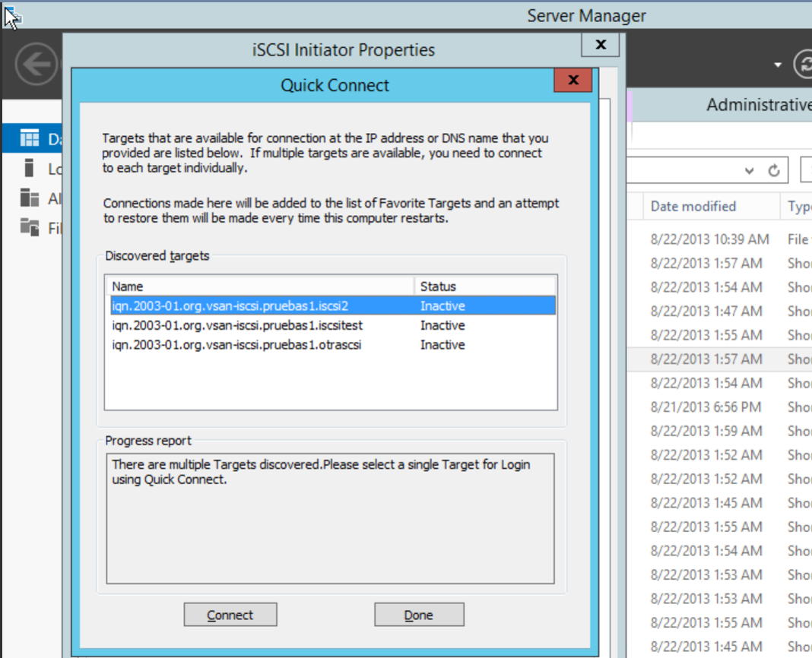Click the Name column header in Discovered targets
The height and width of the screenshot is (658, 812).
260,286
